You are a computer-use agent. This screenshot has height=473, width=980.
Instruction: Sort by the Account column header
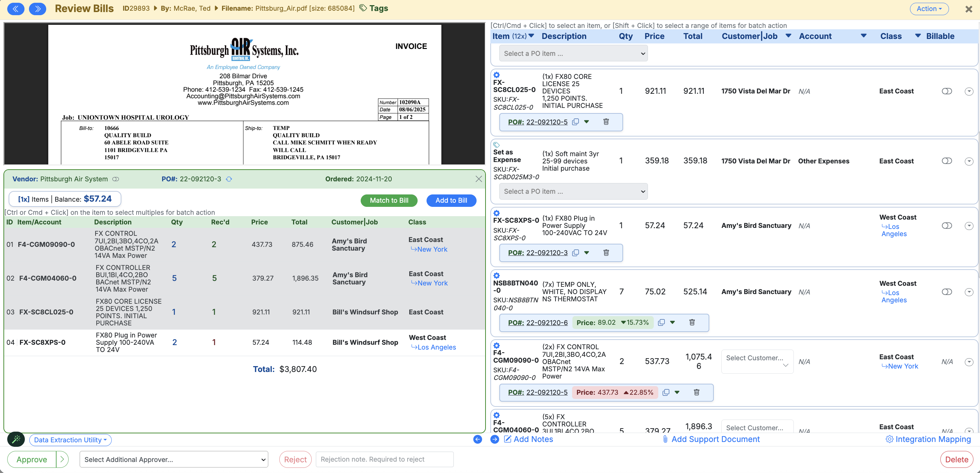coord(815,36)
